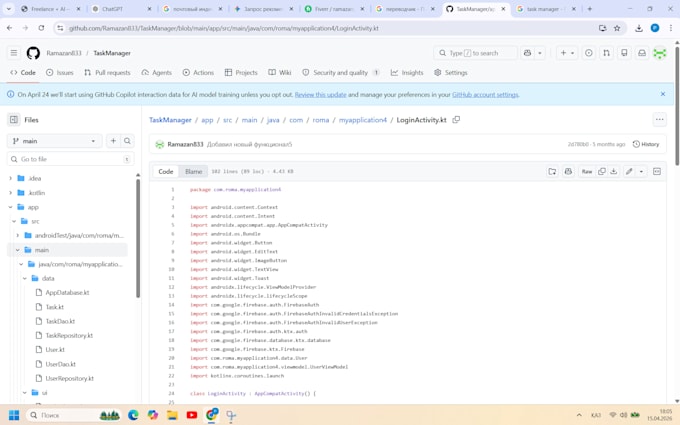Reload the page in the browser
The width and height of the screenshot is (680, 425).
[41, 28]
